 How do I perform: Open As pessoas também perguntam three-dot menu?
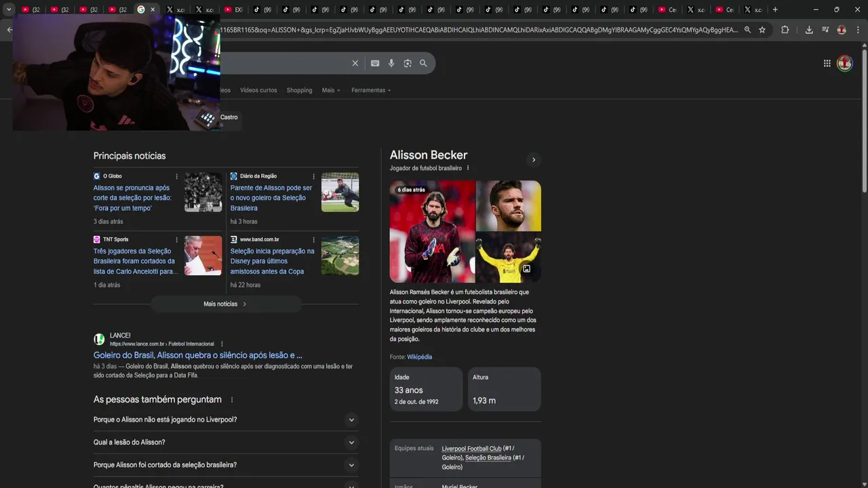(x=232, y=400)
